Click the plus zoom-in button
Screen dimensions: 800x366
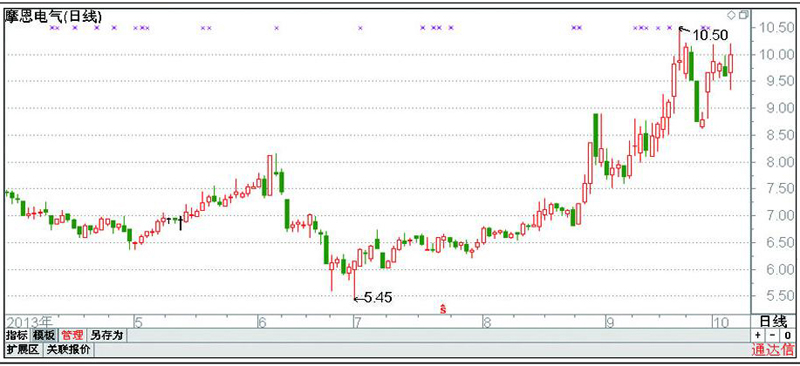pos(758,335)
